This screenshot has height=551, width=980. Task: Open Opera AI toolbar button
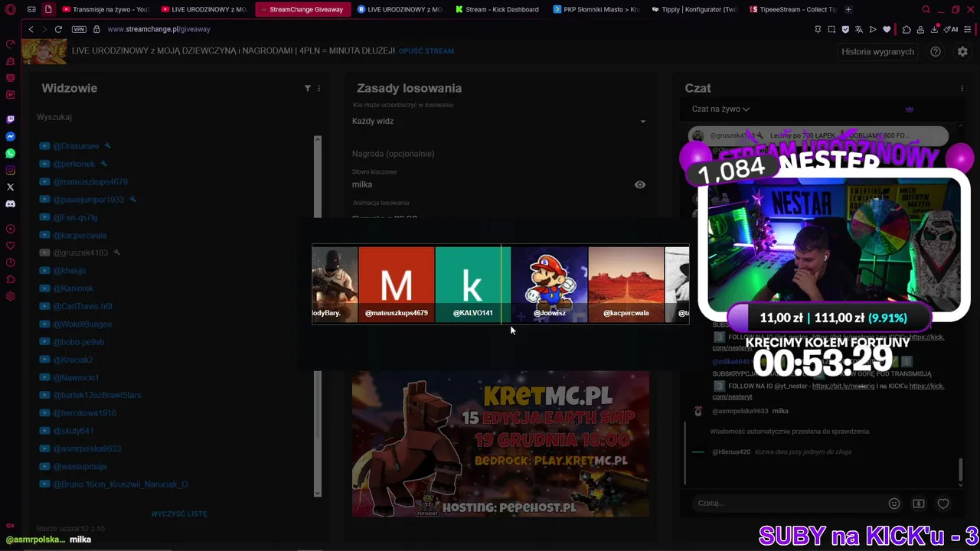(x=952, y=29)
